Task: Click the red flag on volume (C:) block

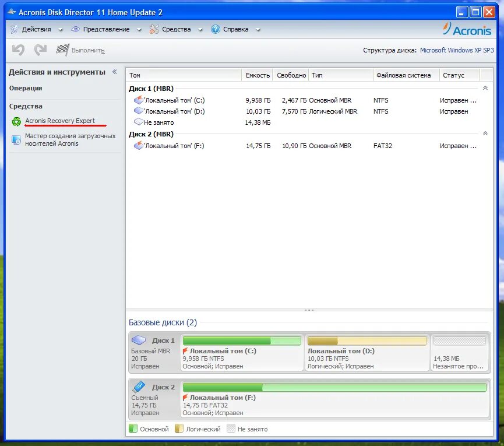Action: [185, 351]
